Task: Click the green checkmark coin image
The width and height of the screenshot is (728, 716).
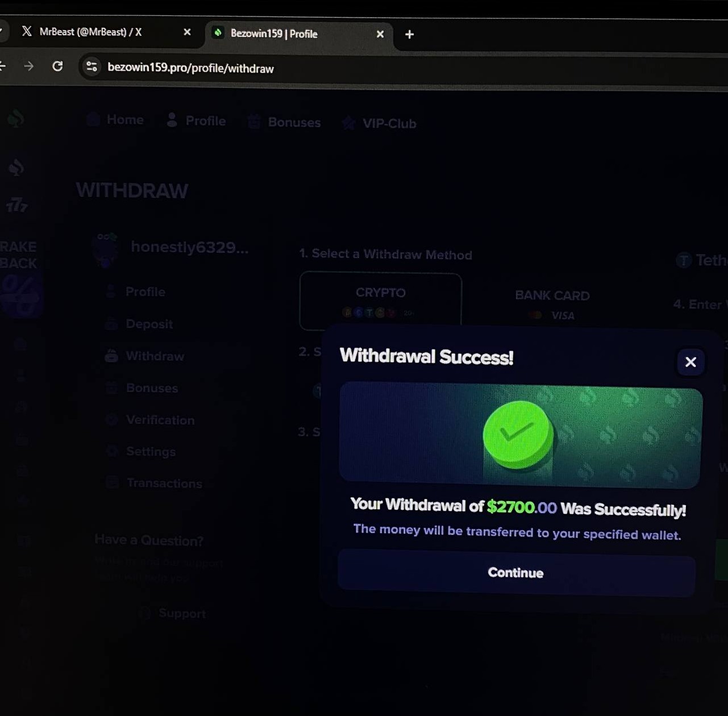Action: tap(518, 435)
